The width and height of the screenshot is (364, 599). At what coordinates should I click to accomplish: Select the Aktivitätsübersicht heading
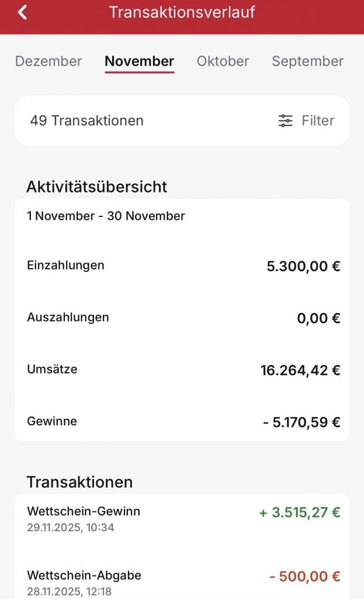coord(96,187)
